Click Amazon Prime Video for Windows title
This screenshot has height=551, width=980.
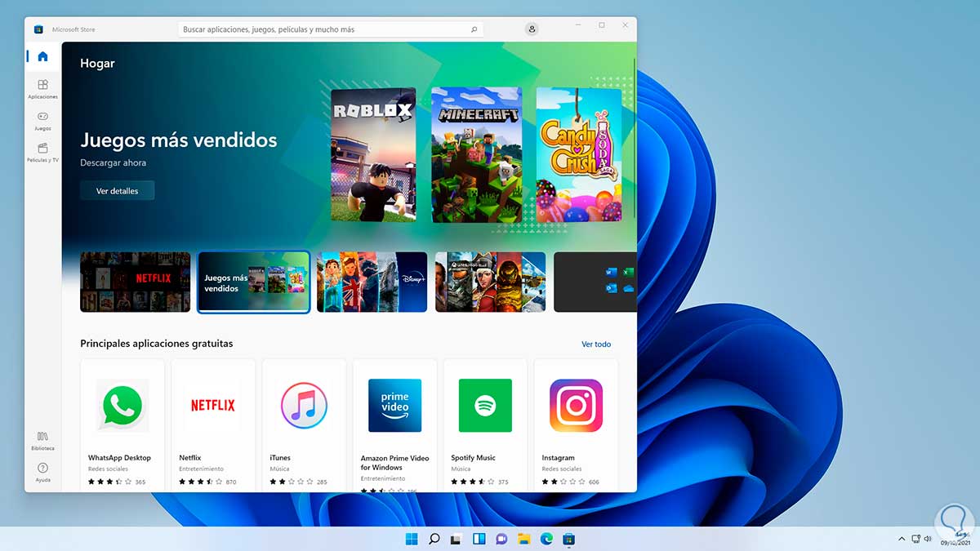pyautogui.click(x=394, y=463)
